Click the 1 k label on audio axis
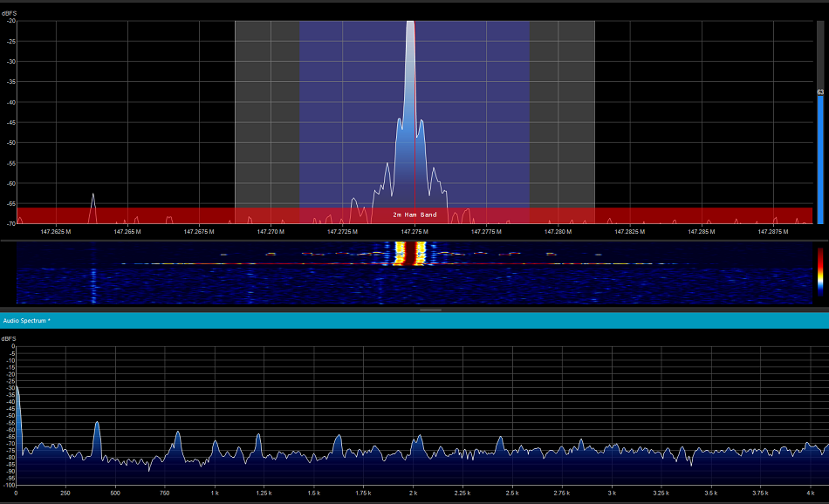This screenshot has height=504, width=829. click(215, 494)
